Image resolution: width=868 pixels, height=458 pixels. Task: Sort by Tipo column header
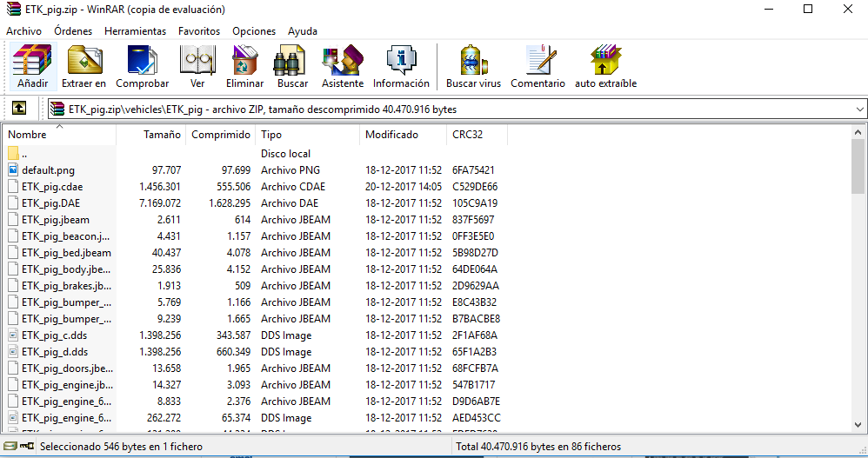click(307, 135)
